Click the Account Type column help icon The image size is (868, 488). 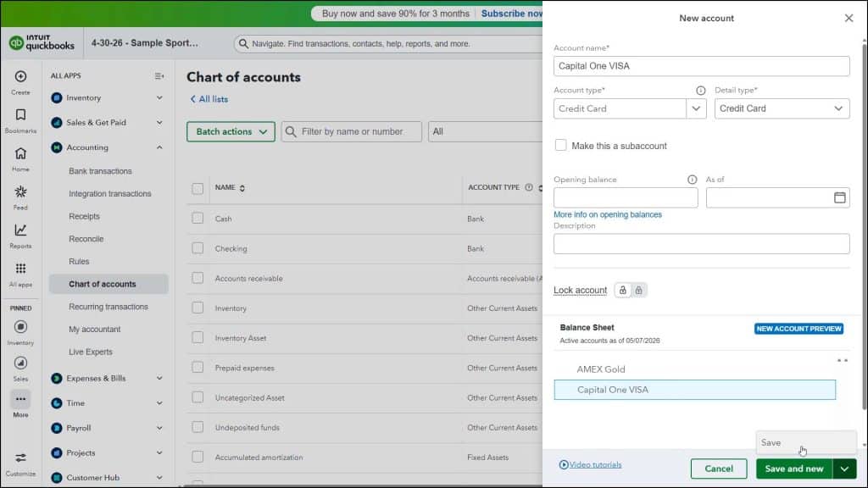pos(529,187)
